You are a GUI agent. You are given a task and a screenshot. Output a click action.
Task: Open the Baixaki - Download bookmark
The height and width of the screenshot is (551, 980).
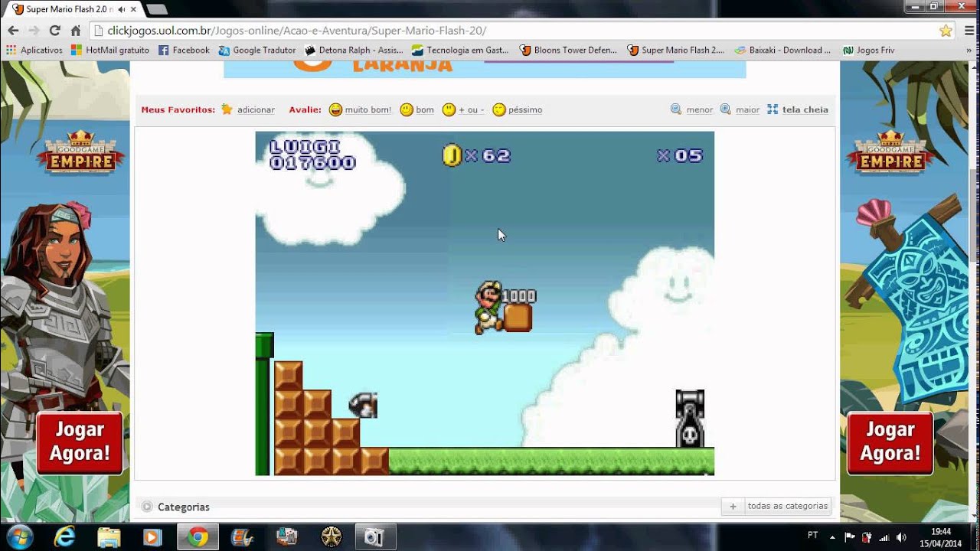click(x=782, y=50)
